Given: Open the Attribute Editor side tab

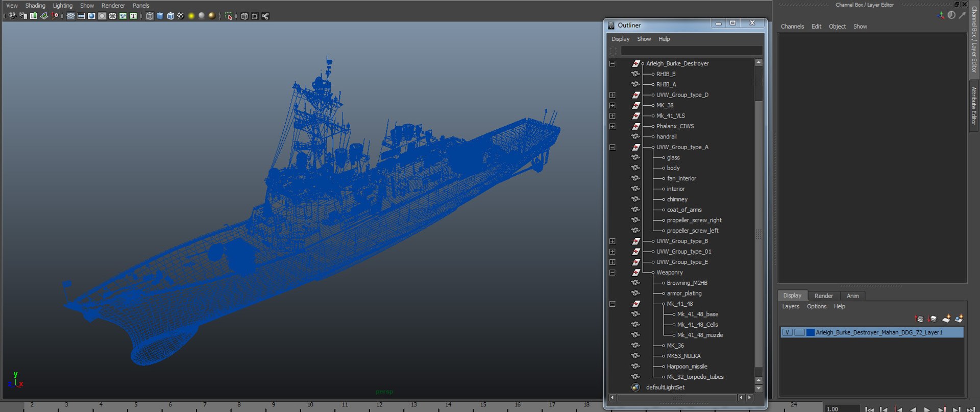Looking at the screenshot, I should pos(974,106).
